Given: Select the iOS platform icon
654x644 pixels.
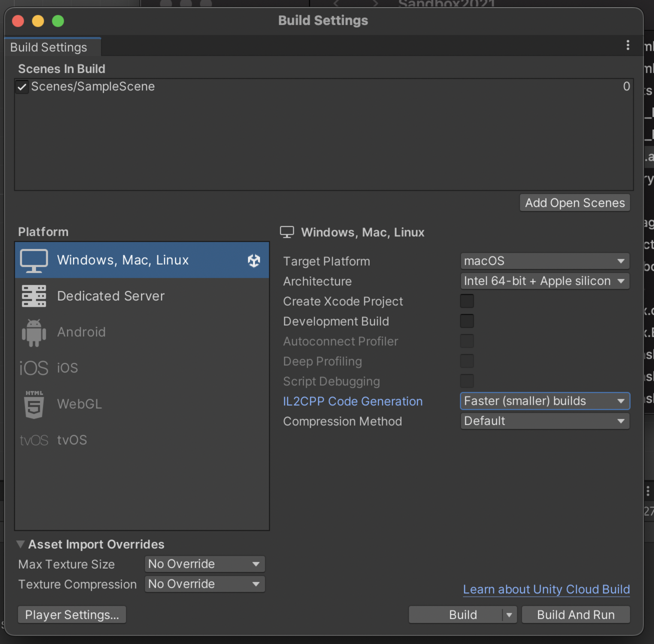Looking at the screenshot, I should [x=33, y=368].
